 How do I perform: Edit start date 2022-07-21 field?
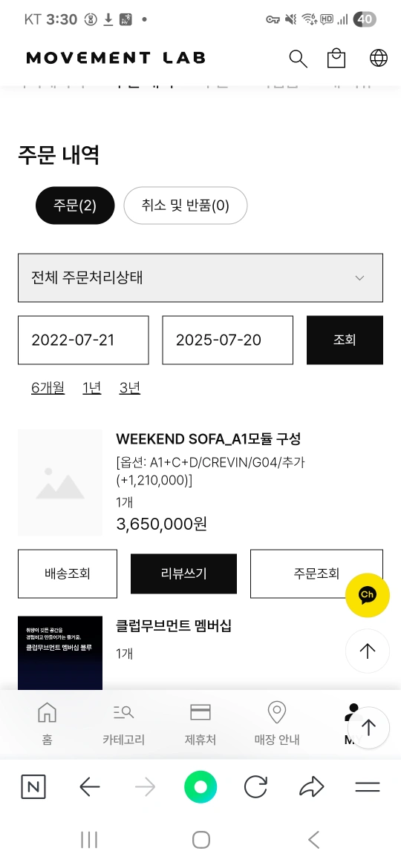tap(83, 340)
